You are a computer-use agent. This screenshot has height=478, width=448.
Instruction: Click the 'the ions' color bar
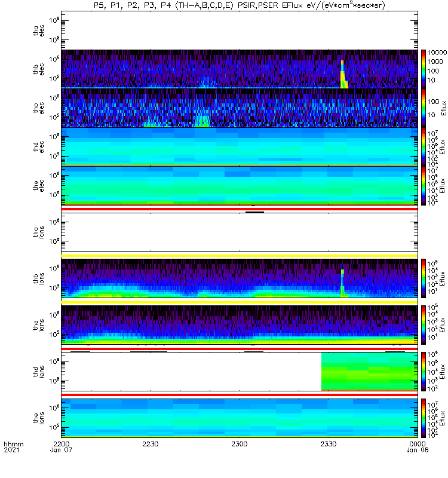(424, 418)
